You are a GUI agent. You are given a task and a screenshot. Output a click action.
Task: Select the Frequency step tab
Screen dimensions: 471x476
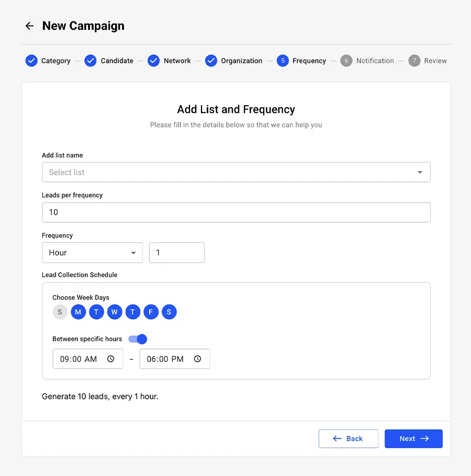pos(301,61)
